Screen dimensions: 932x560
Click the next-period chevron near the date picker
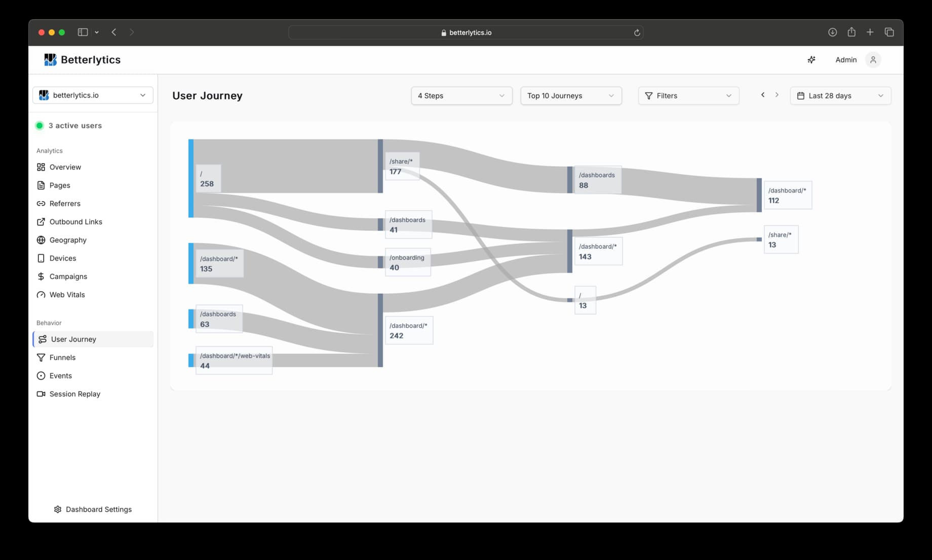pos(776,95)
